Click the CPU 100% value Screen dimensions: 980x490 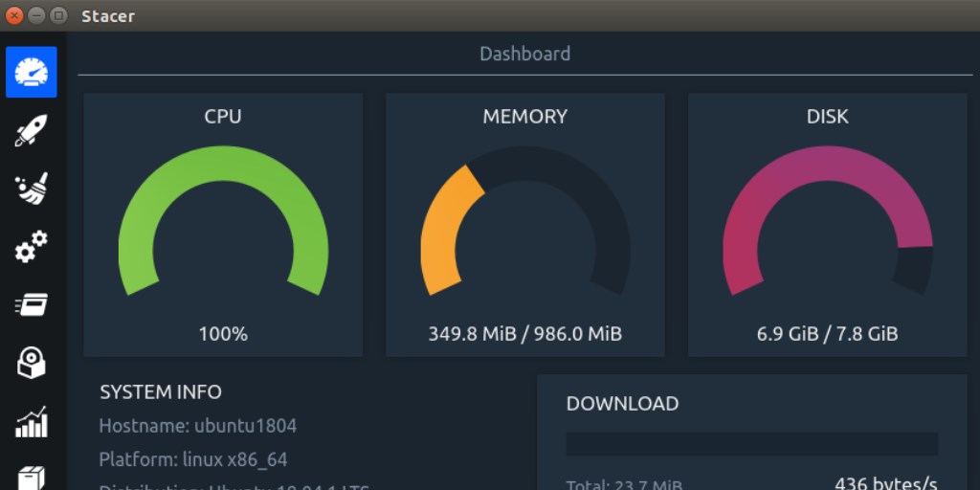point(223,334)
